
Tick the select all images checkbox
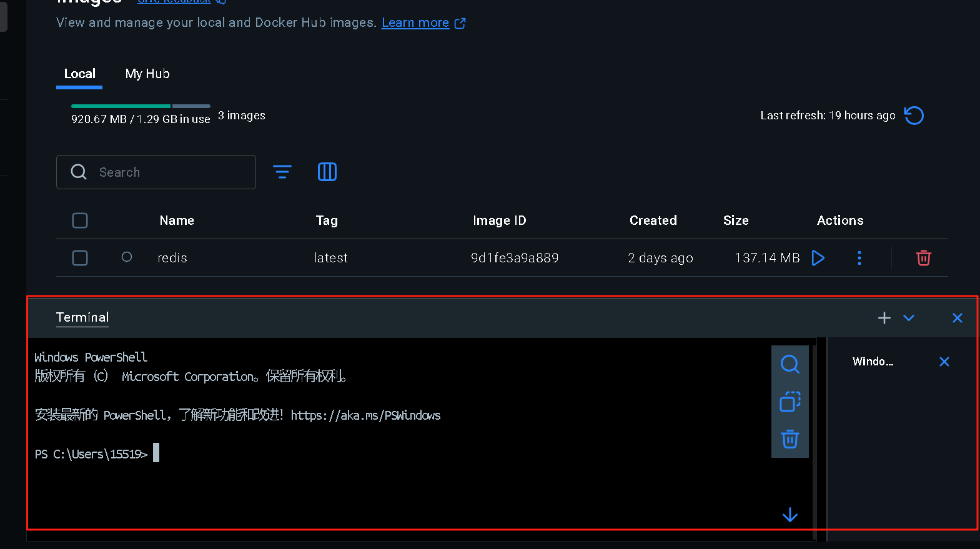pyautogui.click(x=80, y=220)
